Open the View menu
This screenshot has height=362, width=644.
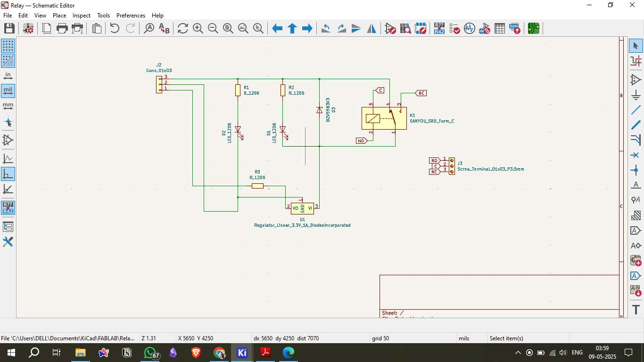pos(41,15)
